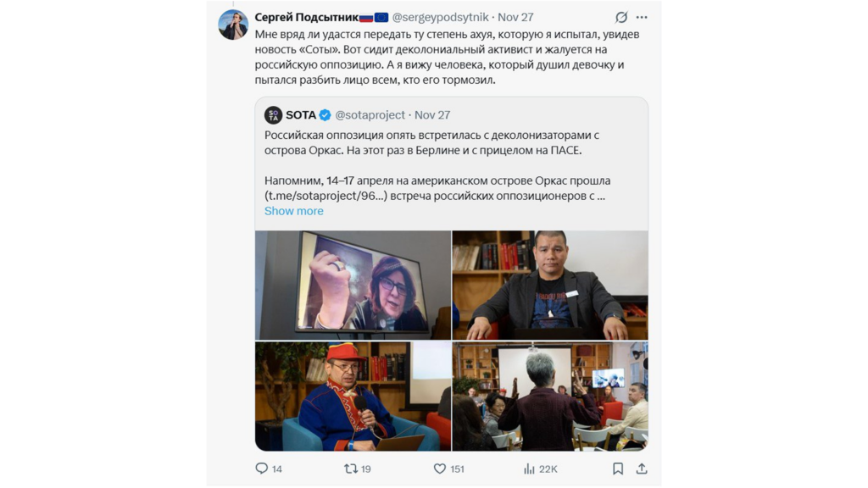Open the reply comment icon

[x=261, y=469]
